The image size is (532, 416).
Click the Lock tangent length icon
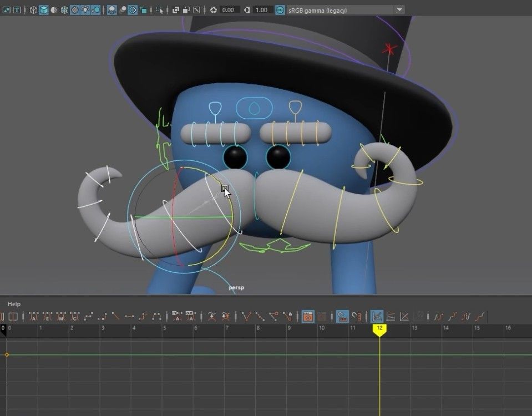point(288,317)
